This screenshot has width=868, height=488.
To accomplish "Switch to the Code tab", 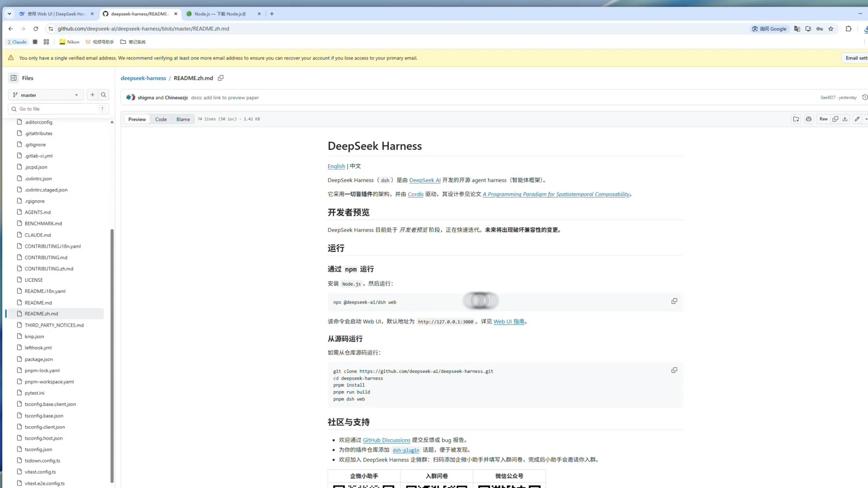I will point(161,119).
